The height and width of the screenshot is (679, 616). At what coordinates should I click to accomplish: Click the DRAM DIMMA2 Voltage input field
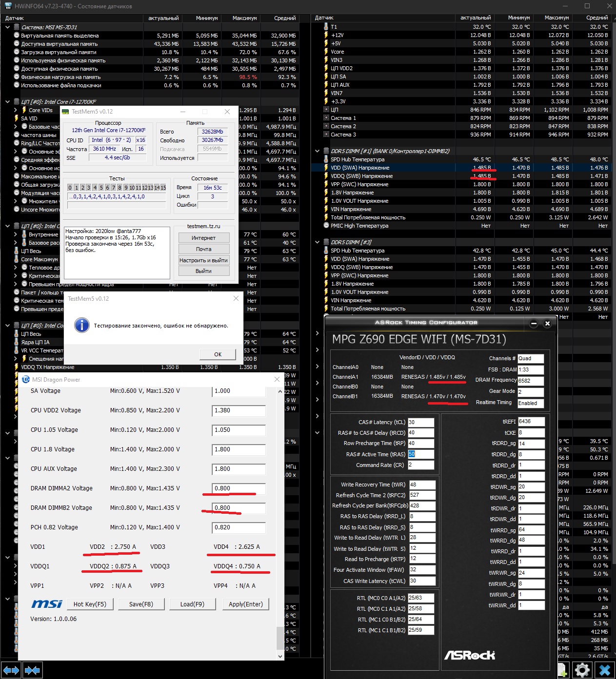click(239, 488)
